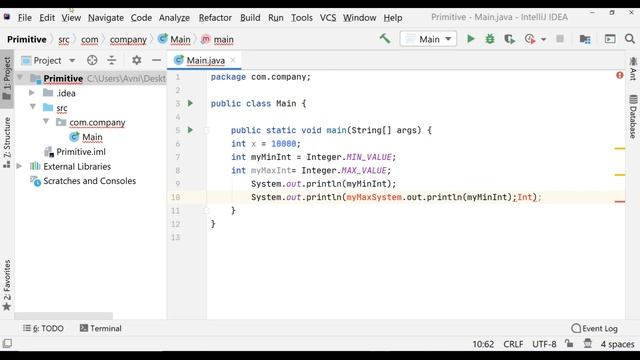This screenshot has height=360, width=640.
Task: Toggle the 1: Project side tab
Action: pyautogui.click(x=7, y=78)
